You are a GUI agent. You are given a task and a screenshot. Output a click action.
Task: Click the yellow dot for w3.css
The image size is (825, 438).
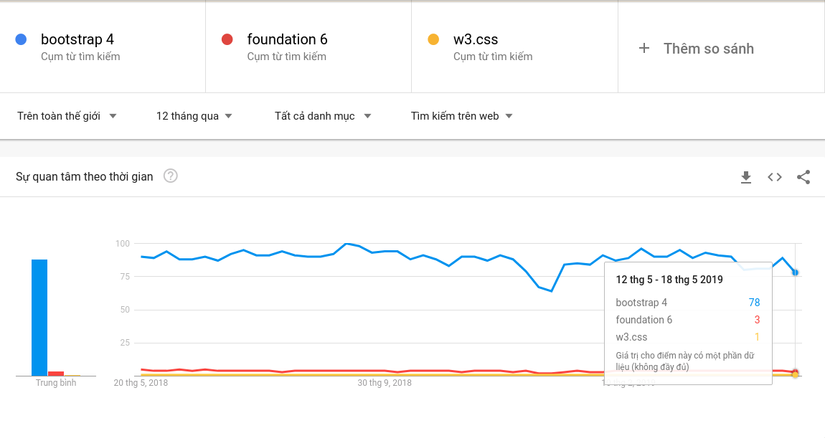click(x=434, y=39)
